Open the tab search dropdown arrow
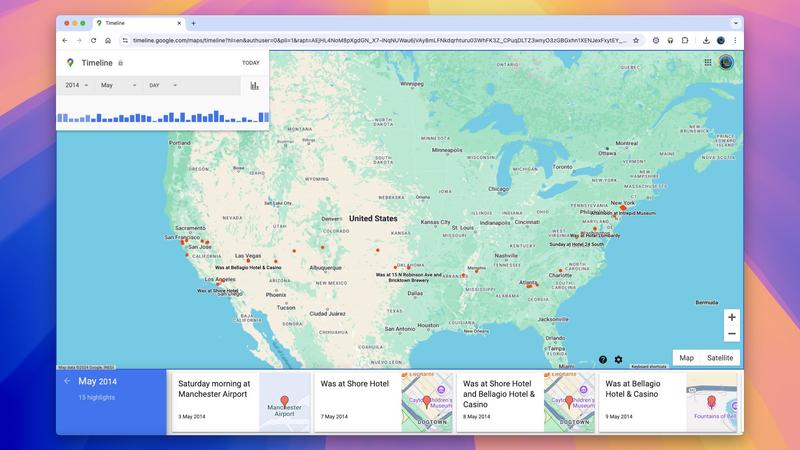This screenshot has width=800, height=450. click(735, 23)
